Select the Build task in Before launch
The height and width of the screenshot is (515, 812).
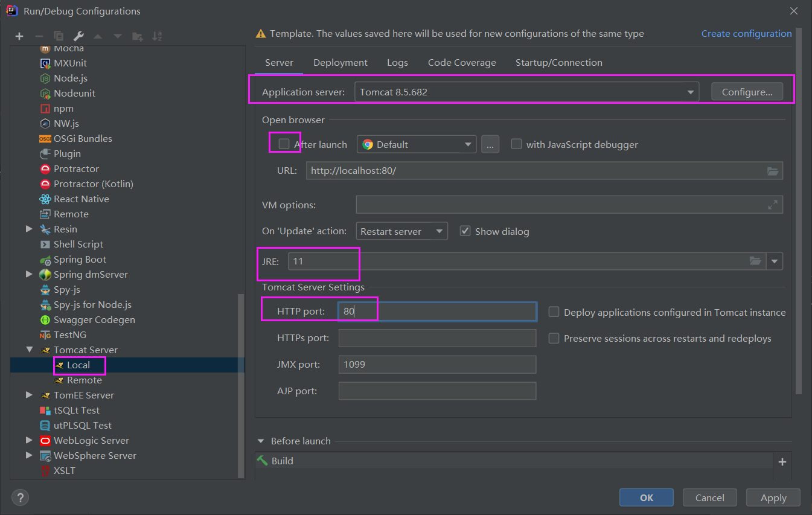click(513, 461)
